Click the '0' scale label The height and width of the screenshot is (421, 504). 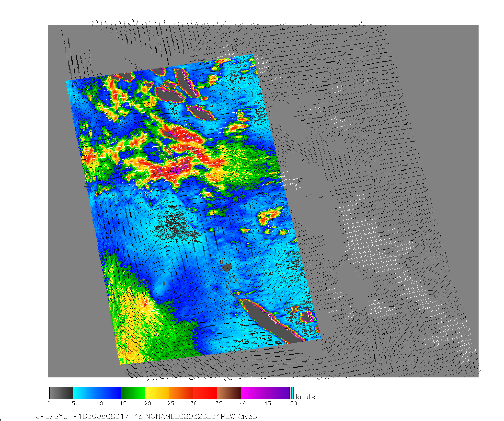click(x=49, y=404)
